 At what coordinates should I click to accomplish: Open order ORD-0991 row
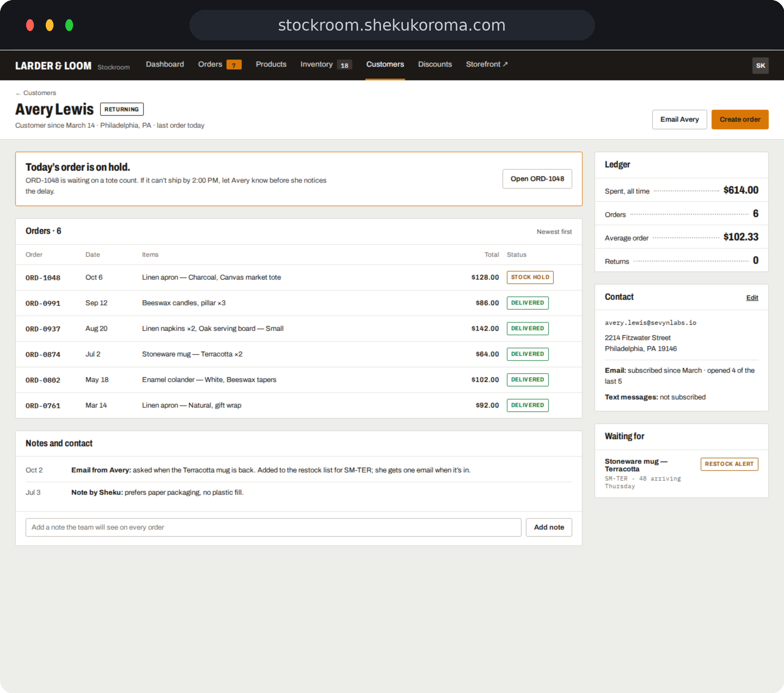tap(298, 303)
